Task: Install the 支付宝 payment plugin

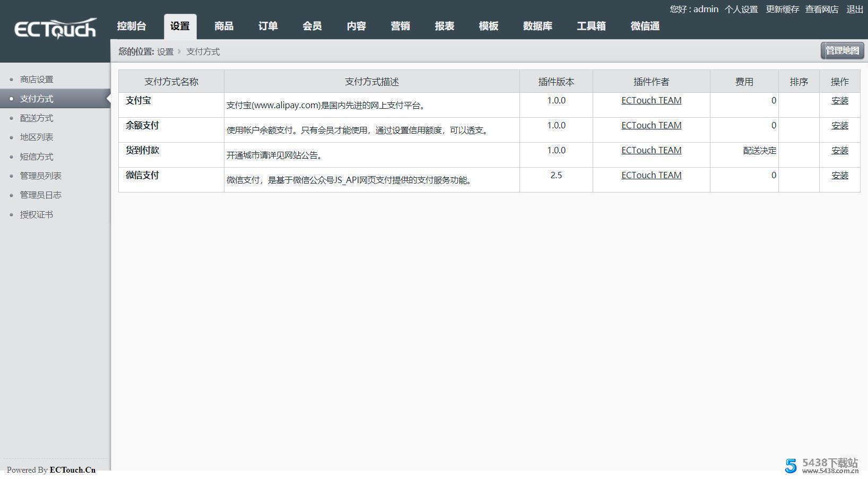Action: (x=839, y=101)
